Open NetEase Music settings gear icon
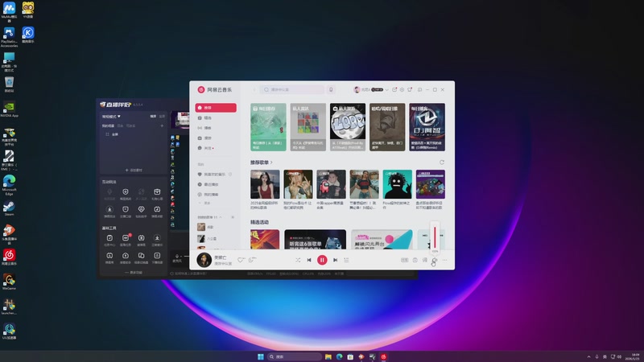Image resolution: width=644 pixels, height=362 pixels. point(402,89)
